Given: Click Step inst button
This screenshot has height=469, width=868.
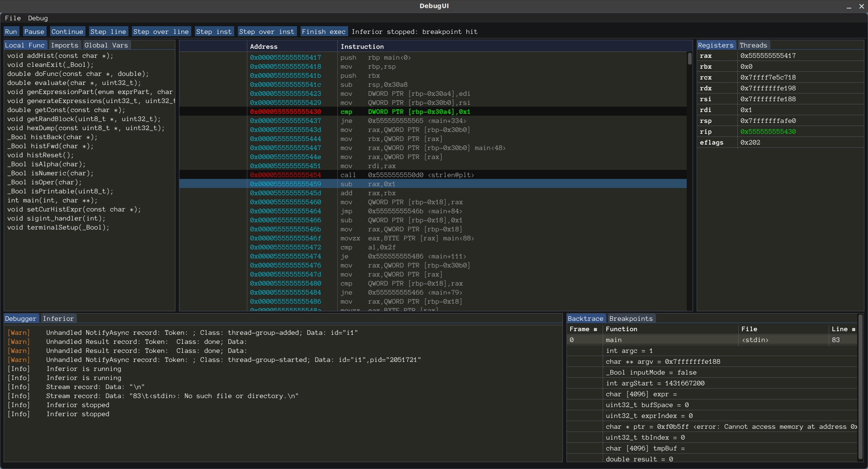Looking at the screenshot, I should pyautogui.click(x=214, y=32).
